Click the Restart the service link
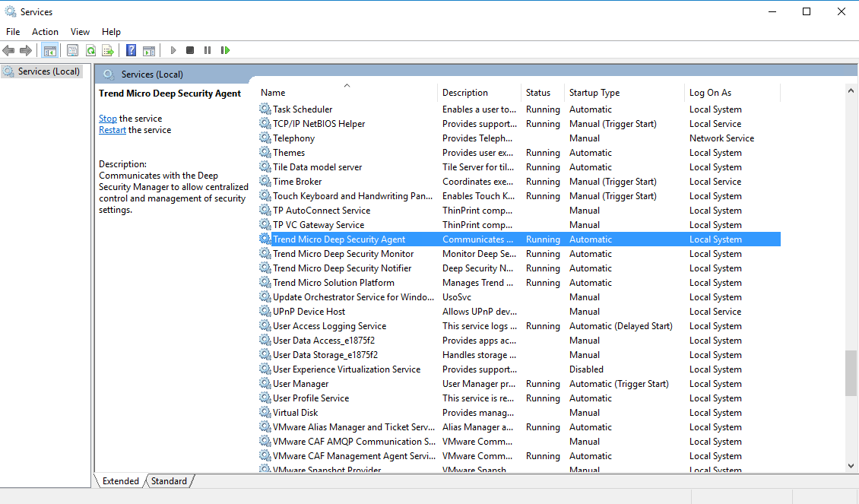 (113, 130)
